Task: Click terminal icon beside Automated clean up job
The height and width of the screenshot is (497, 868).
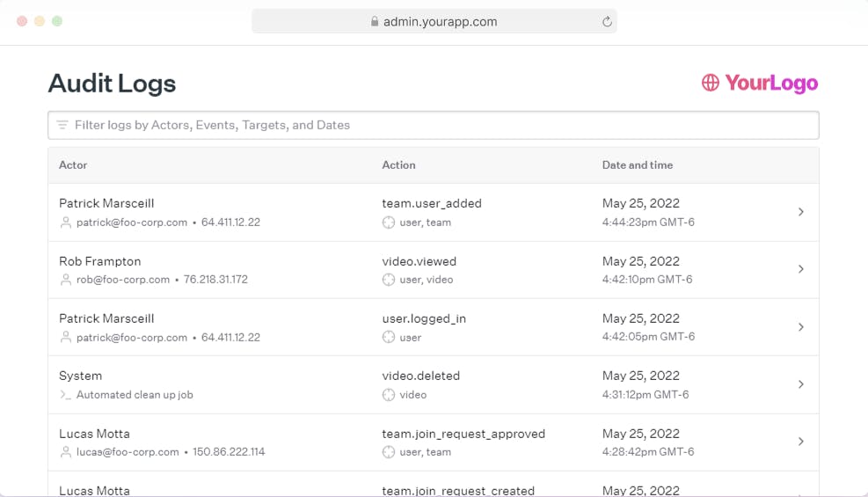Action: (65, 395)
